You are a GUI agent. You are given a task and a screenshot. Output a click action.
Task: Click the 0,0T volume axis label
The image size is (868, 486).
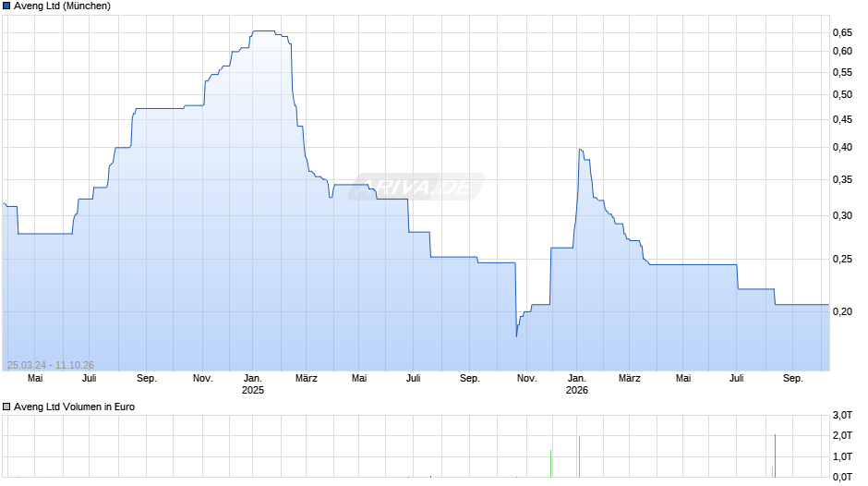tap(842, 477)
